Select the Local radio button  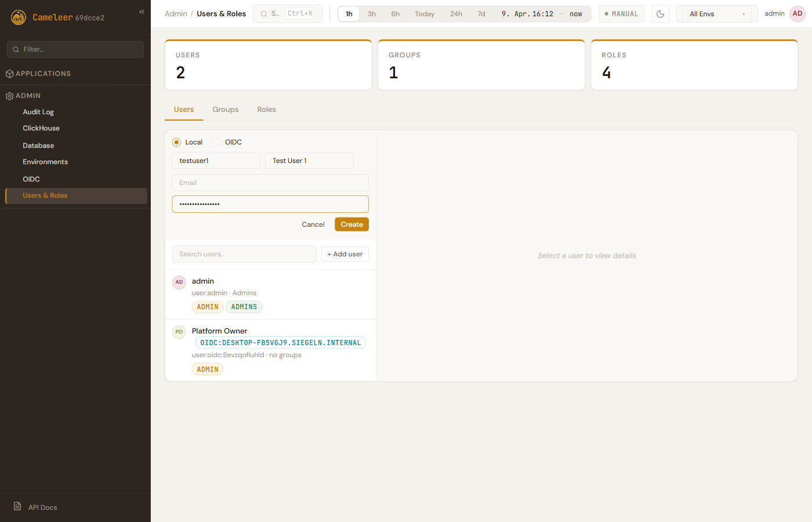[177, 142]
